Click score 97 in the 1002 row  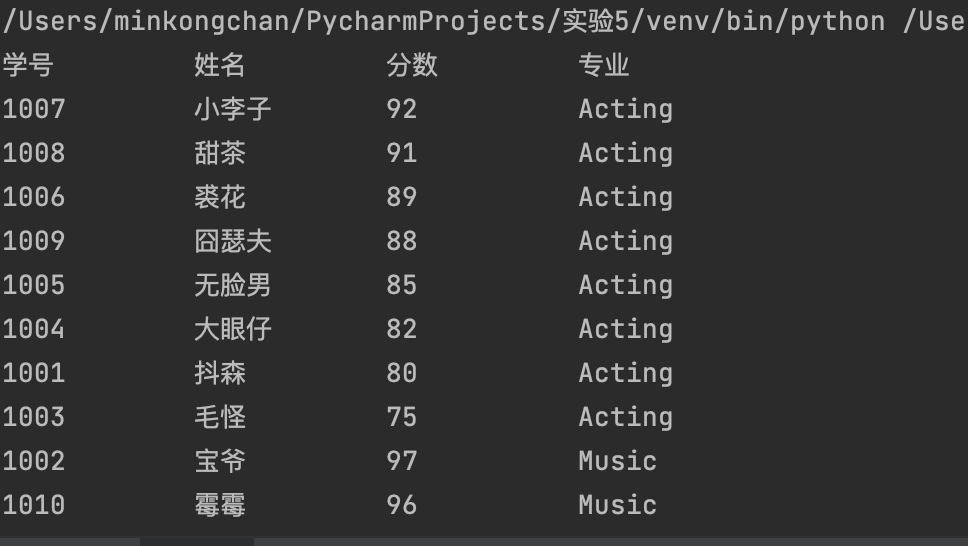[401, 461]
